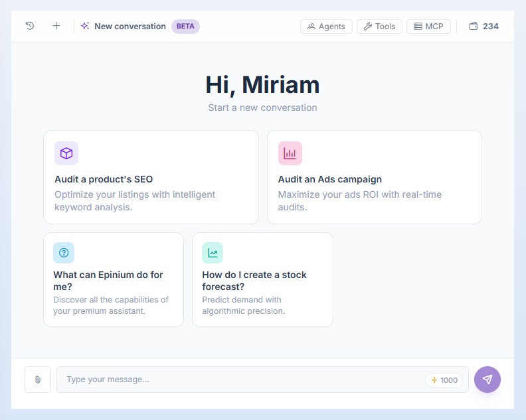Click Predict demand with algorithmic precision text
This screenshot has width=526, height=420.
pyautogui.click(x=244, y=305)
